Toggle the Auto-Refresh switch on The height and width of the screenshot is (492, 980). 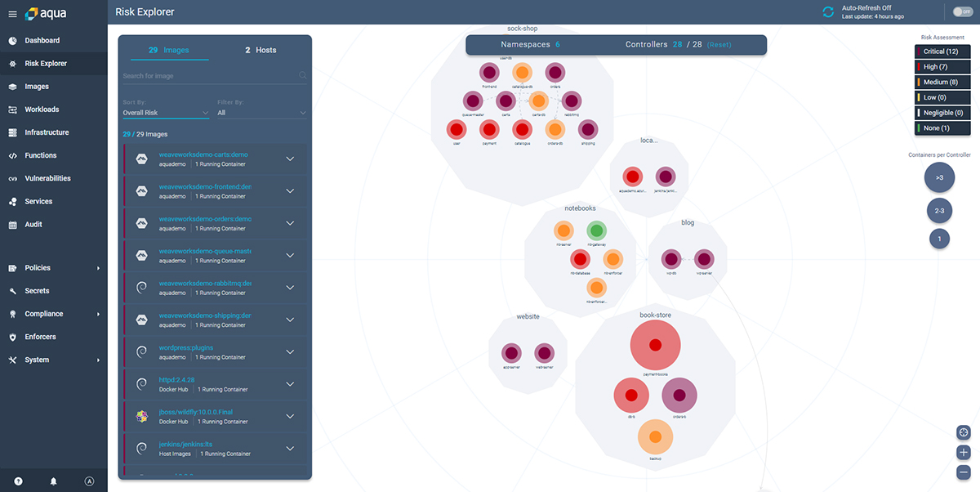tap(963, 11)
